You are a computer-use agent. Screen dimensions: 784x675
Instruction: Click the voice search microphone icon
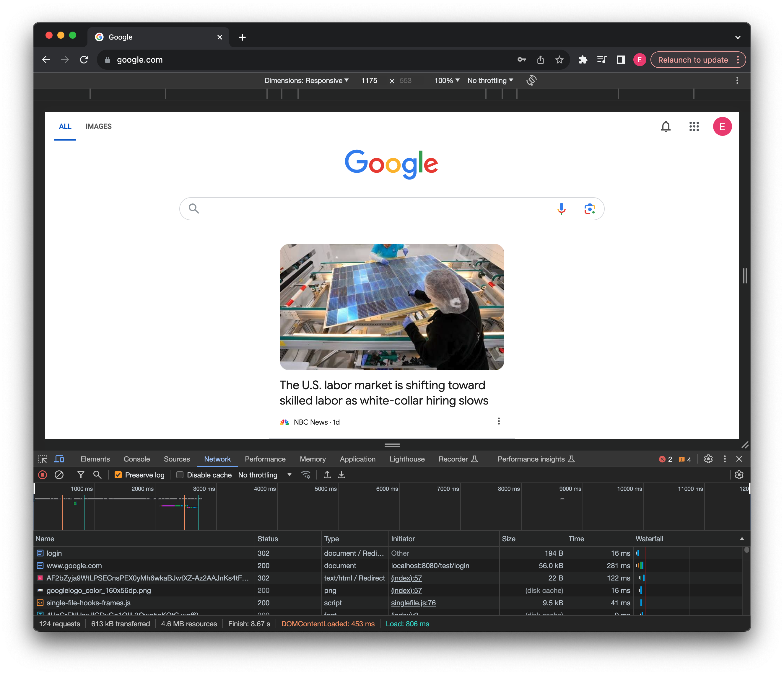(x=562, y=208)
